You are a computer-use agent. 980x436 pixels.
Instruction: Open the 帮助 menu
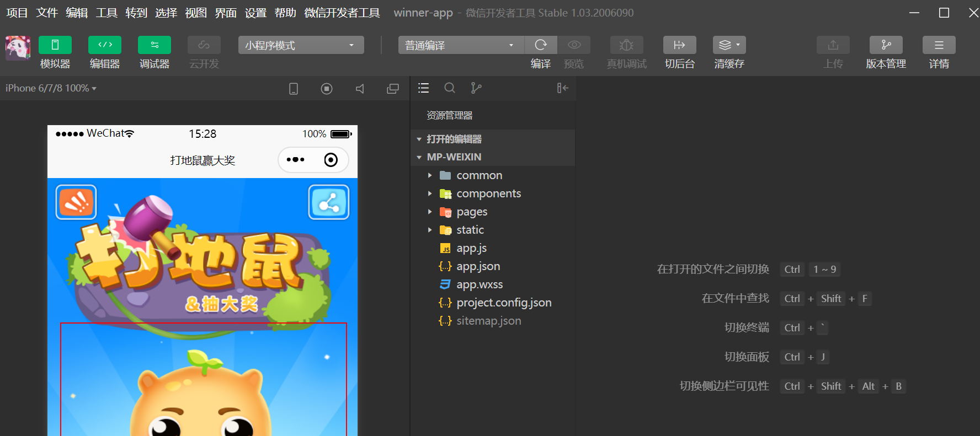click(285, 13)
